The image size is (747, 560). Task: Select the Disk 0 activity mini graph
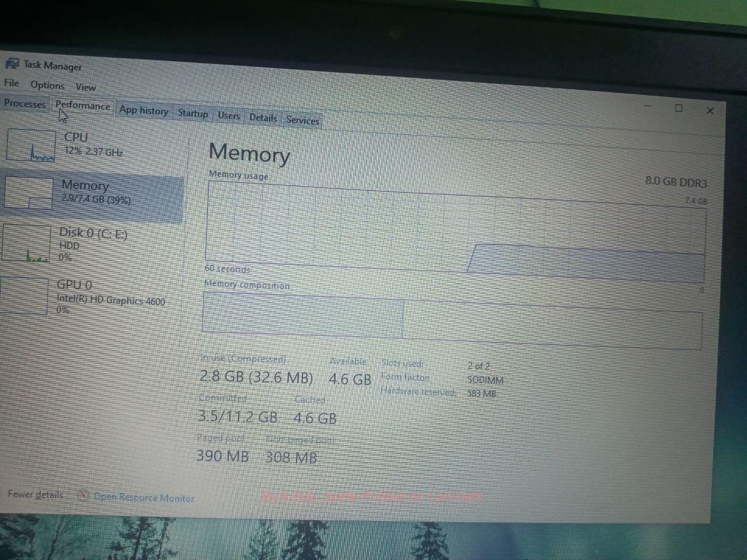pyautogui.click(x=26, y=243)
